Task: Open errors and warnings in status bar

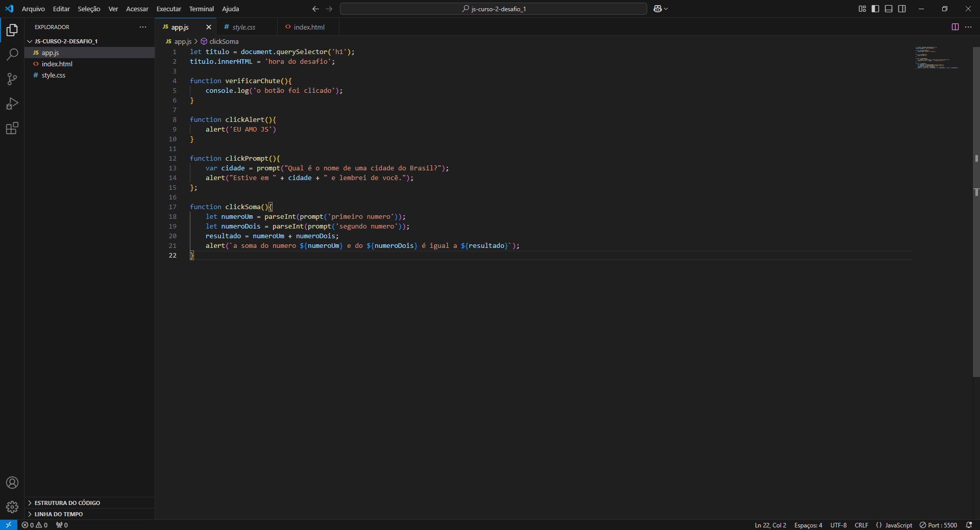Action: 35,525
